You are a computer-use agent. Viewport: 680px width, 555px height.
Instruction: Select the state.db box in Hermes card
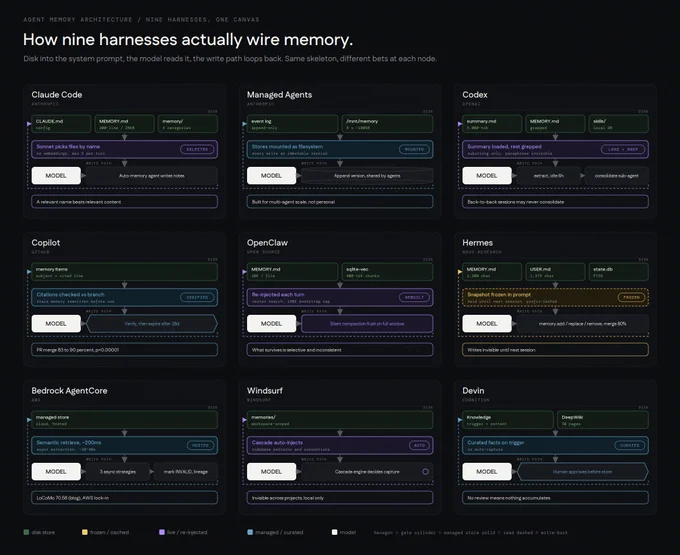(x=618, y=272)
